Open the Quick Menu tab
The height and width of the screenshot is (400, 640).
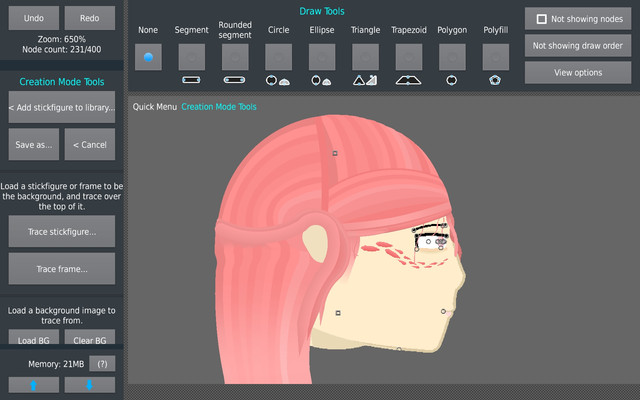[x=155, y=107]
